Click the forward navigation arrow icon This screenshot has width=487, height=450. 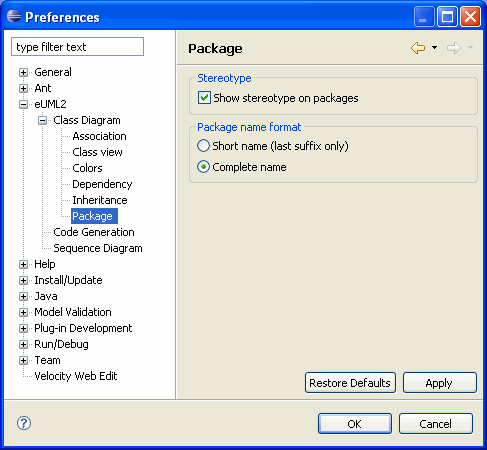pyautogui.click(x=454, y=48)
